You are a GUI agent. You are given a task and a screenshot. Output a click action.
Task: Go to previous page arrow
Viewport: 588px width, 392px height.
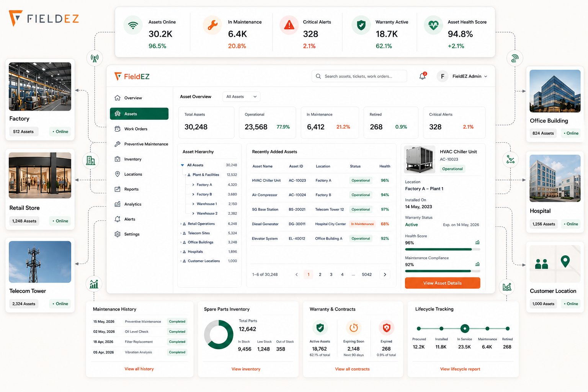pyautogui.click(x=296, y=274)
